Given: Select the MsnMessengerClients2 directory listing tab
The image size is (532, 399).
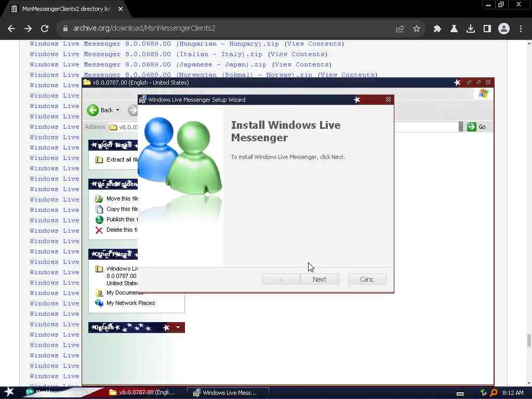Looking at the screenshot, I should [x=66, y=9].
